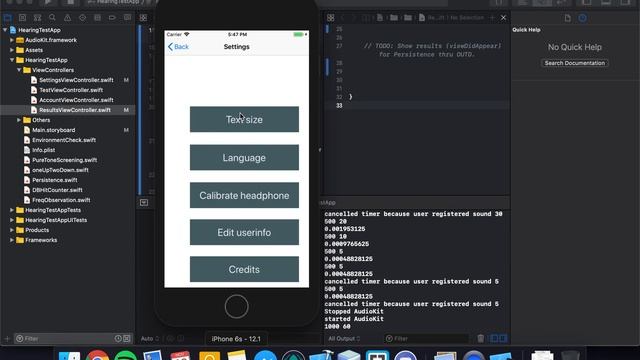Screen dimensions: 640x360
Task: Expand the Assets folder
Action: point(12,50)
